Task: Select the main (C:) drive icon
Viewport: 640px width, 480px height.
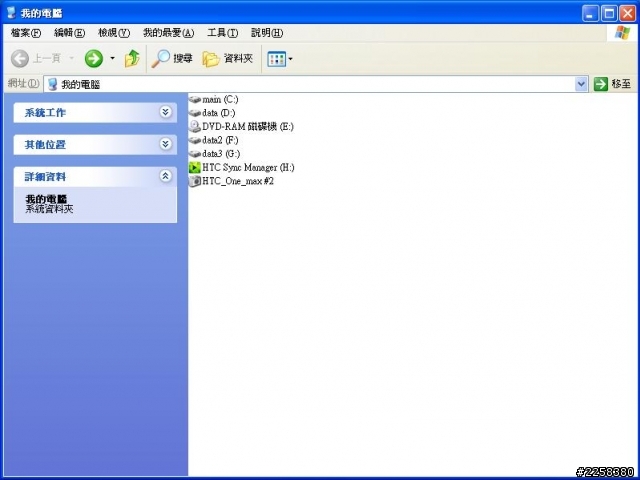Action: pos(195,100)
